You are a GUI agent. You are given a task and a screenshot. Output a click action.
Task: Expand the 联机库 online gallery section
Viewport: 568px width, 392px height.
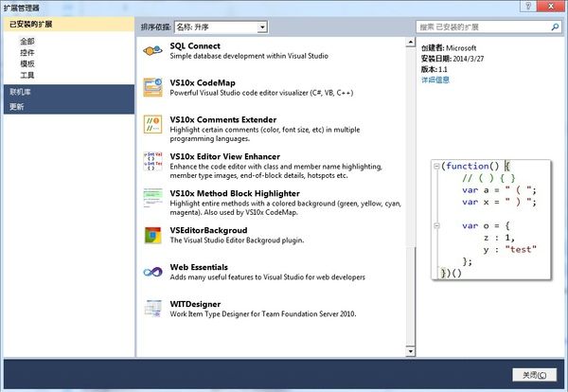69,92
